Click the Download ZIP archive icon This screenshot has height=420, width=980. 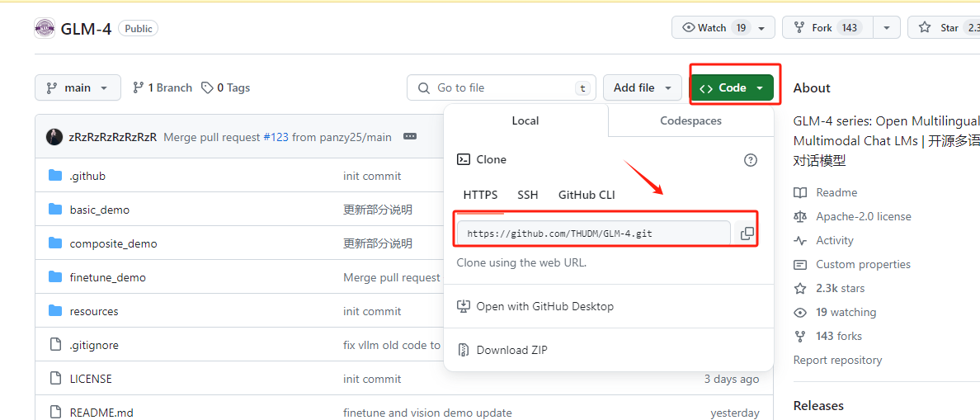point(463,350)
